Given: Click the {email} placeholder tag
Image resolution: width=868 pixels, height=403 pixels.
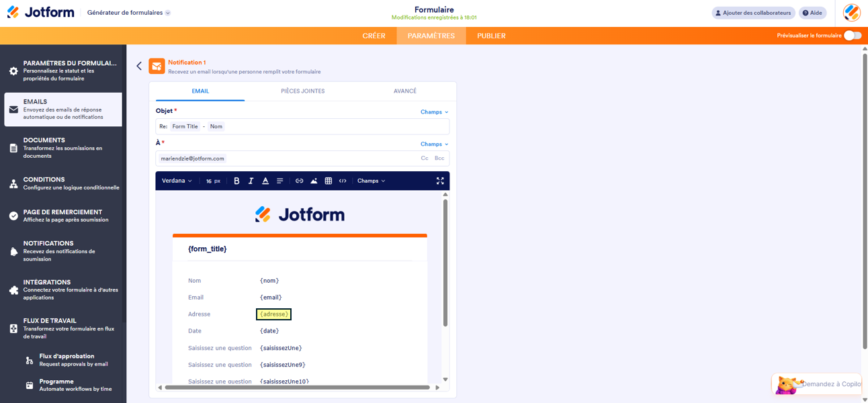Looking at the screenshot, I should 271,298.
